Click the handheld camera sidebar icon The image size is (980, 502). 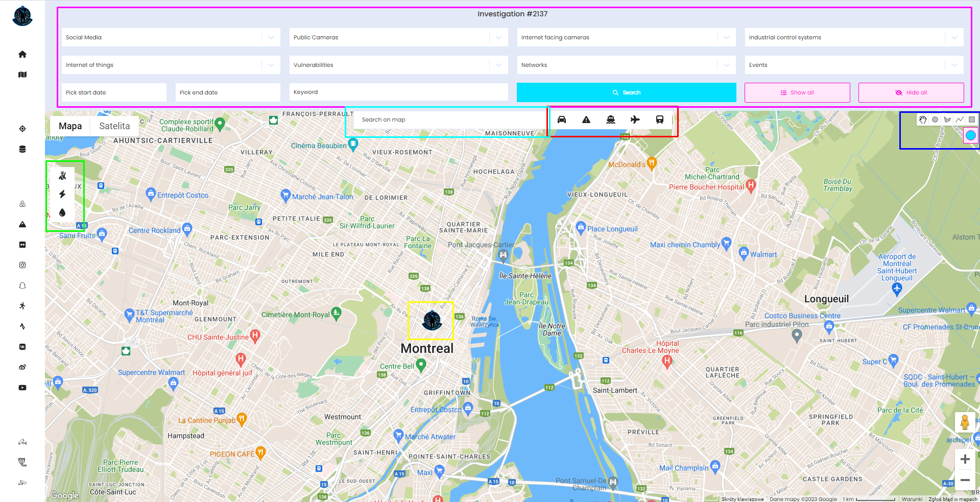(x=22, y=442)
